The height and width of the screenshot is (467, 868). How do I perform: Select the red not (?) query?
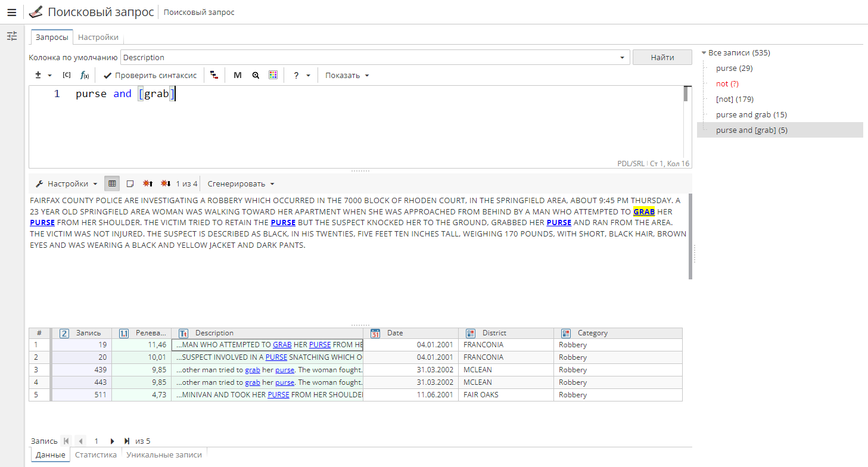727,83
